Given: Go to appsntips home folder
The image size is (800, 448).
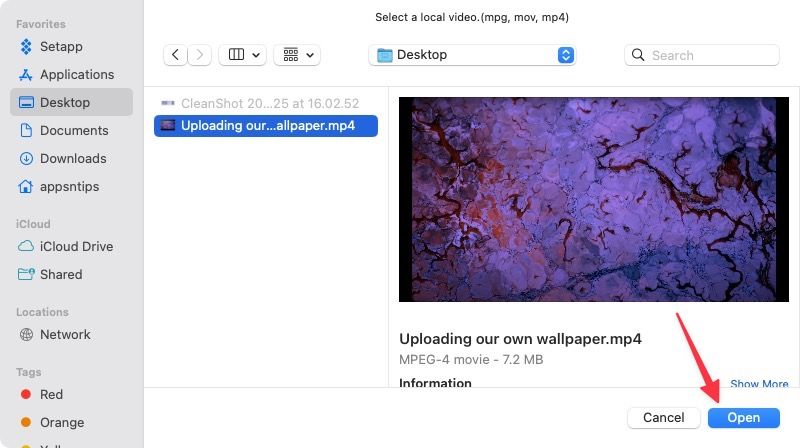Looking at the screenshot, I should coord(71,186).
